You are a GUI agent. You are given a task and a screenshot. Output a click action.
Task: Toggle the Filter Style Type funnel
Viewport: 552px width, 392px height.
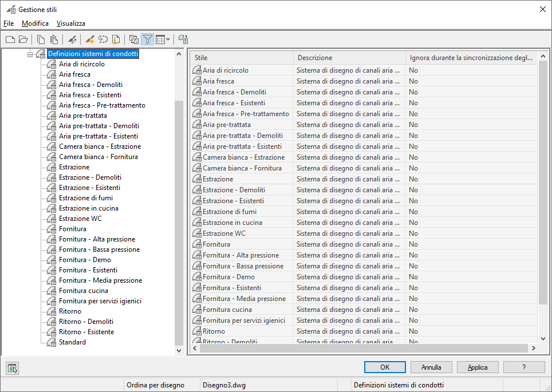(148, 39)
